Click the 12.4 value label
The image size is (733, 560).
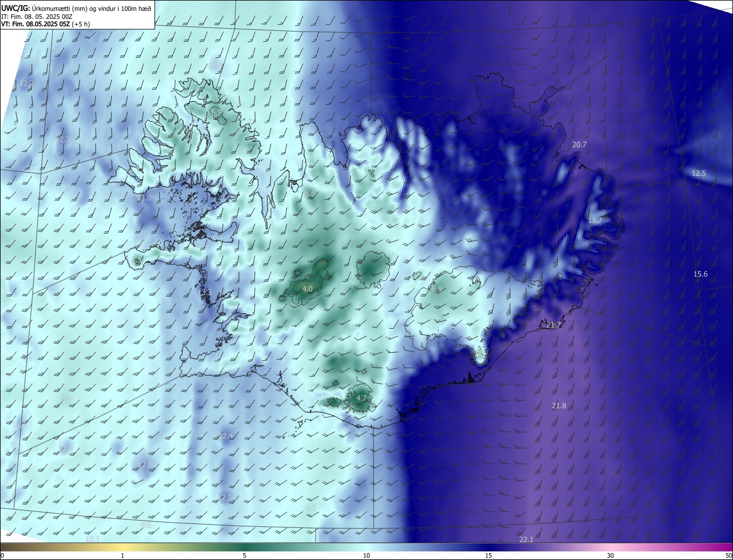pos(226,437)
